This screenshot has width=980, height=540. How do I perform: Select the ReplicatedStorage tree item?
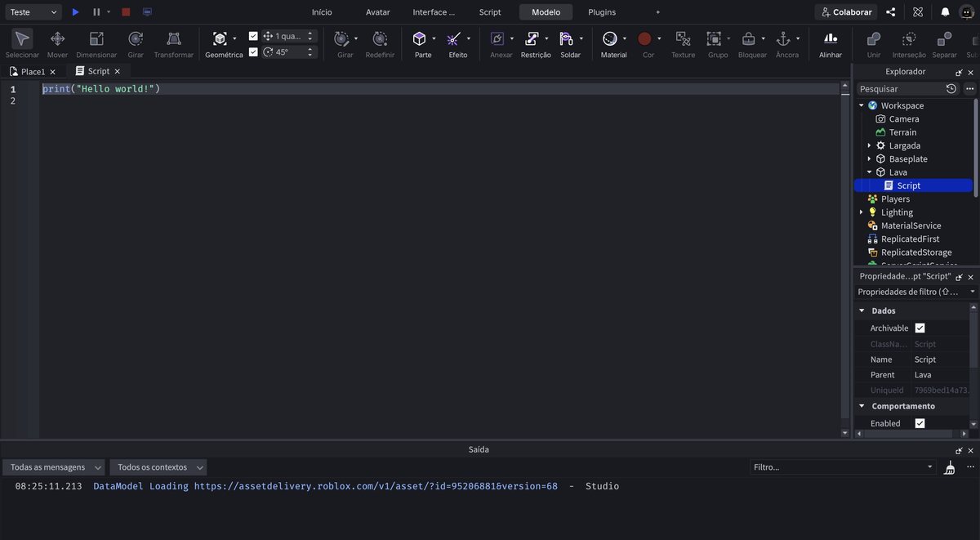(915, 252)
